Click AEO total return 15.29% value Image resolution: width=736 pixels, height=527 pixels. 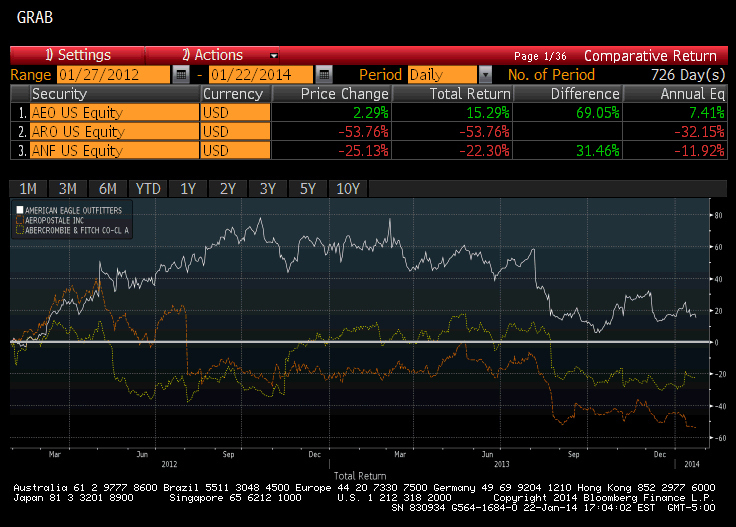coord(488,113)
